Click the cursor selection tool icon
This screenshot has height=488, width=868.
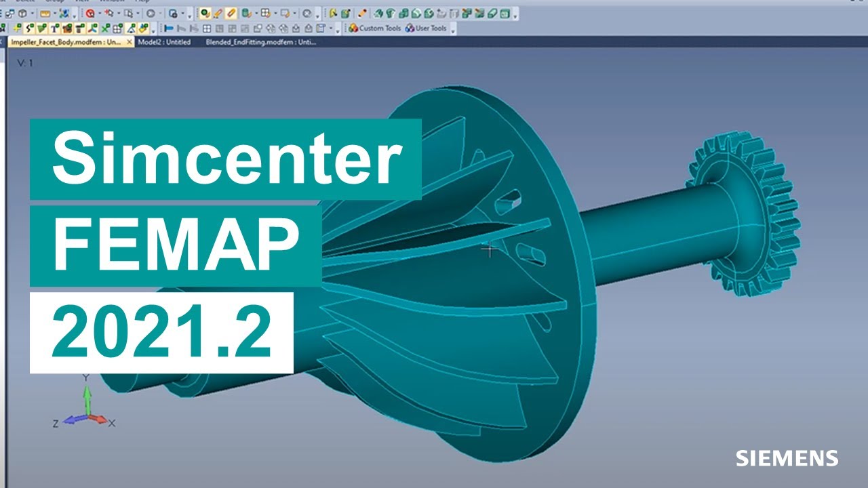(x=109, y=14)
